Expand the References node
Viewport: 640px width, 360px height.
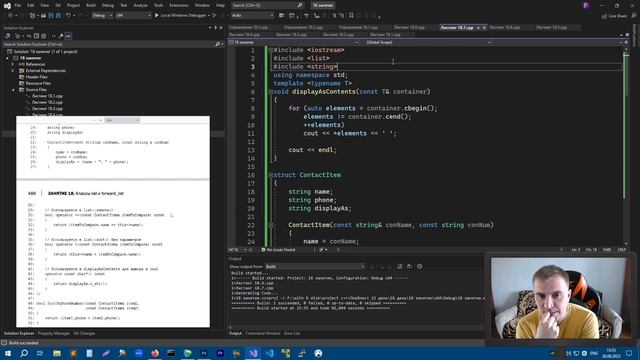(13, 64)
